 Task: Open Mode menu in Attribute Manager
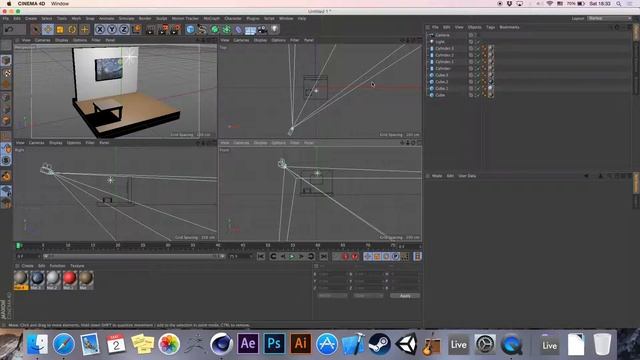[437, 176]
